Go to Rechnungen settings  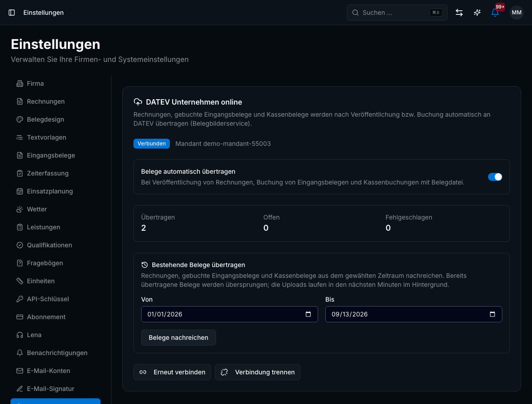(x=56, y=101)
